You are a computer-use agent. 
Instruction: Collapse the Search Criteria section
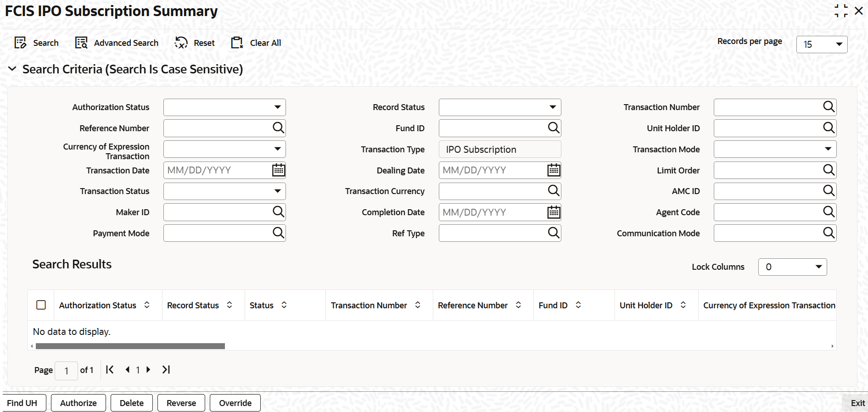(x=12, y=69)
